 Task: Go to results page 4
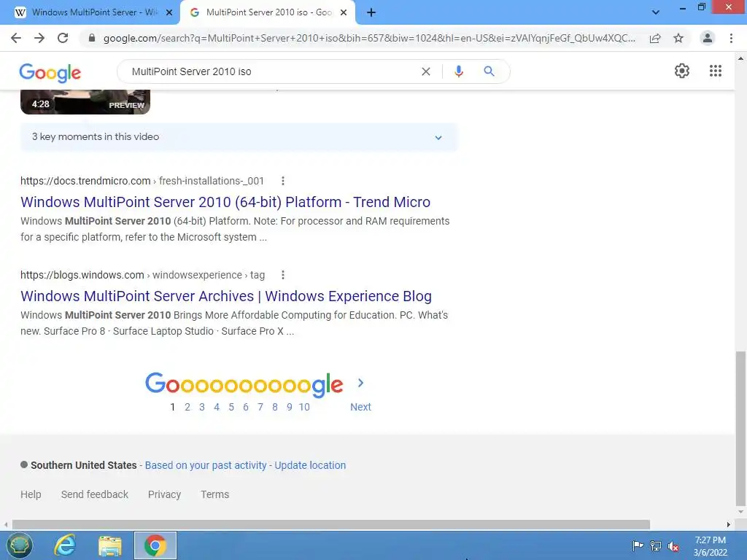click(x=217, y=407)
